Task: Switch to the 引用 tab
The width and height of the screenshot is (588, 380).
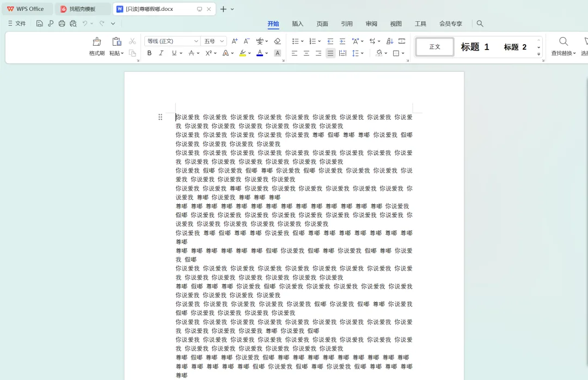Action: (346, 23)
